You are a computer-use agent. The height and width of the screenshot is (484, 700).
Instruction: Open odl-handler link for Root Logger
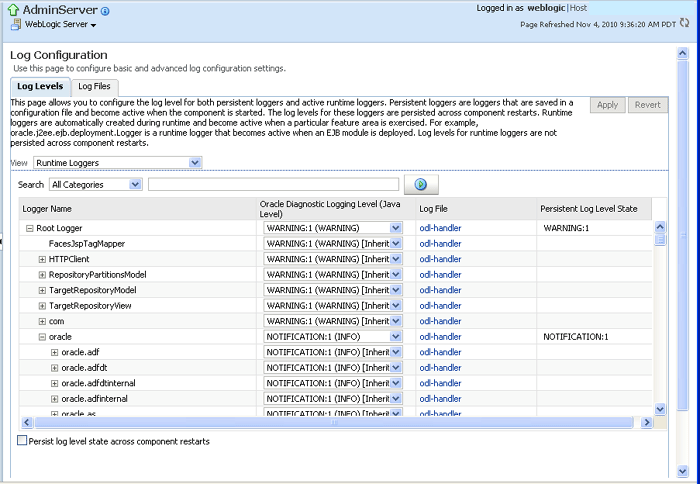440,228
